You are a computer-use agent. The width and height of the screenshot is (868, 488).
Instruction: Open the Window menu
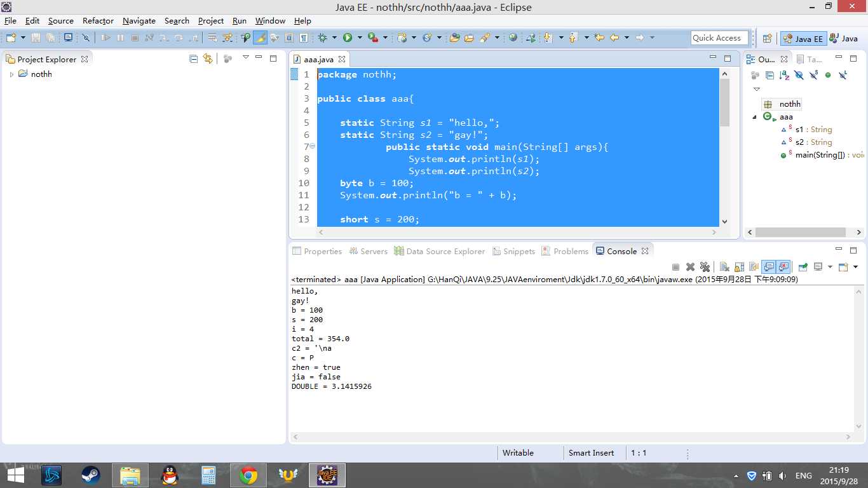click(x=270, y=20)
